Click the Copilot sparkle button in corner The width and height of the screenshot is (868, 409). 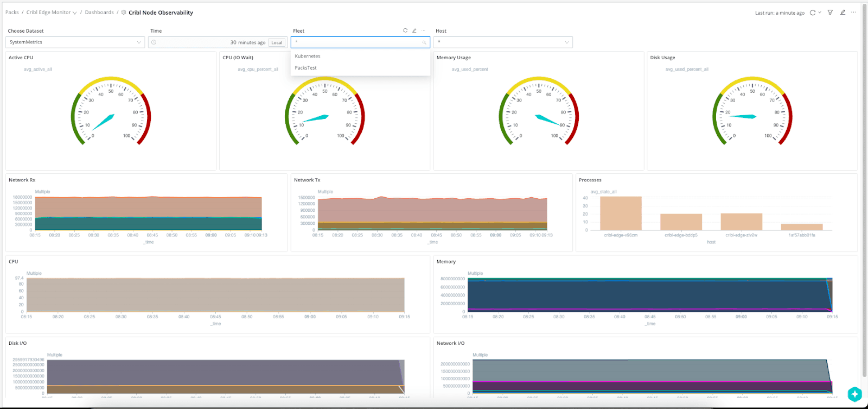pos(855,394)
